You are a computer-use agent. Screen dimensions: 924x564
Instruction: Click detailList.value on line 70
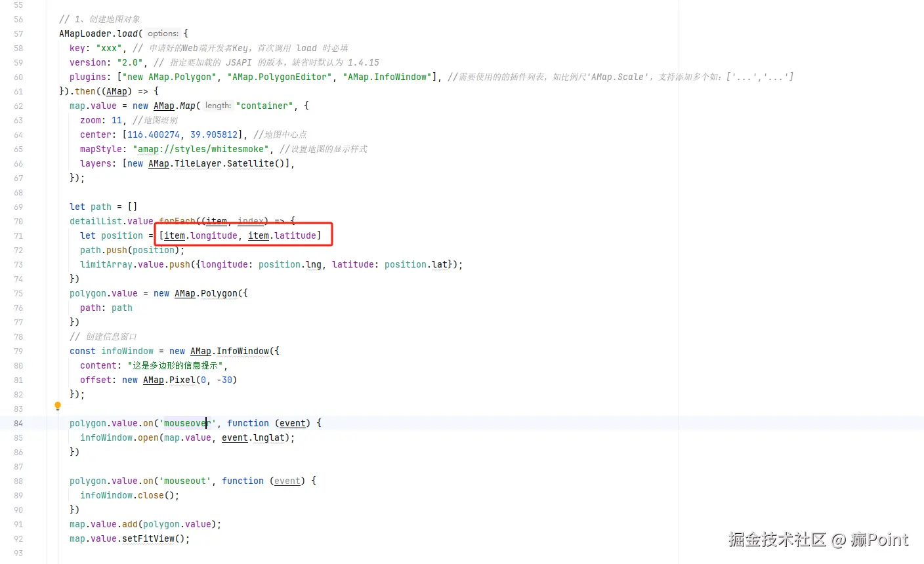coord(112,221)
